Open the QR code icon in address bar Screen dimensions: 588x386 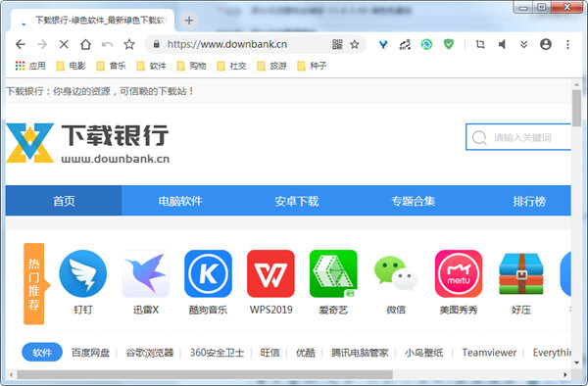coord(337,44)
